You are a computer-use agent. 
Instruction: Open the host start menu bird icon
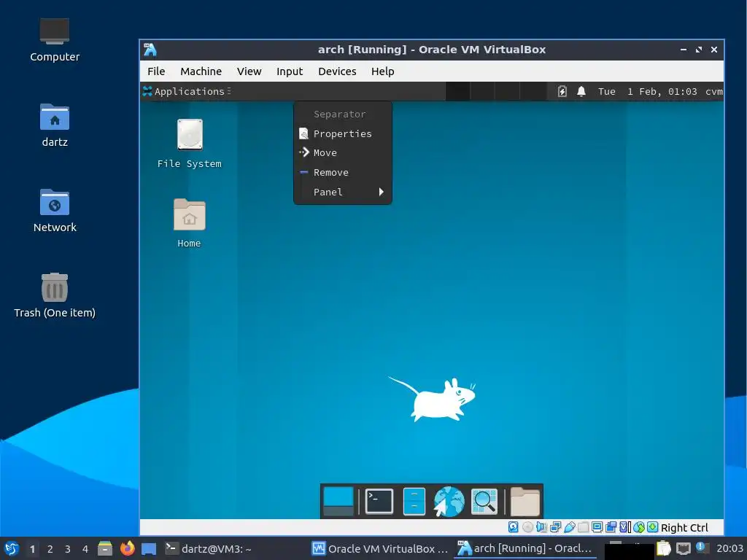[x=12, y=548]
